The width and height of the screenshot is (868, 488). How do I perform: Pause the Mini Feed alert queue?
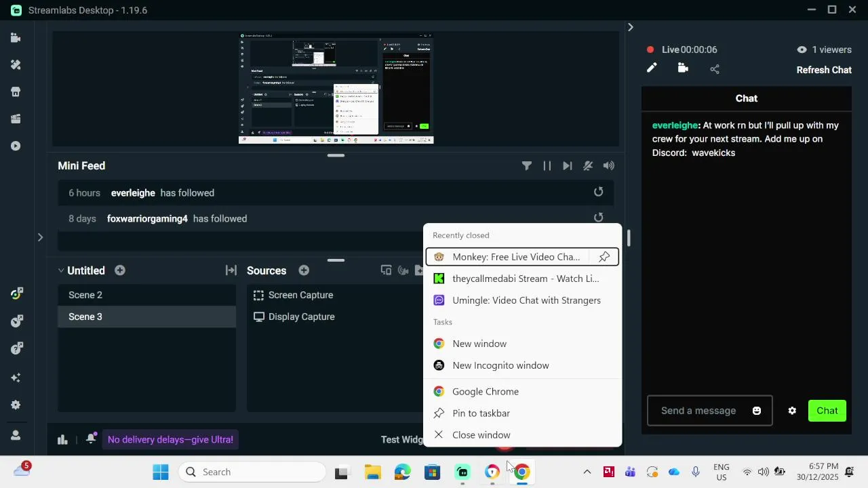547,166
